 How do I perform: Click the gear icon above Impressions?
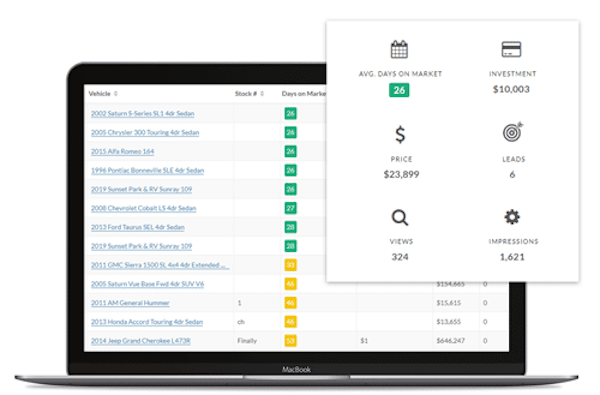[512, 217]
